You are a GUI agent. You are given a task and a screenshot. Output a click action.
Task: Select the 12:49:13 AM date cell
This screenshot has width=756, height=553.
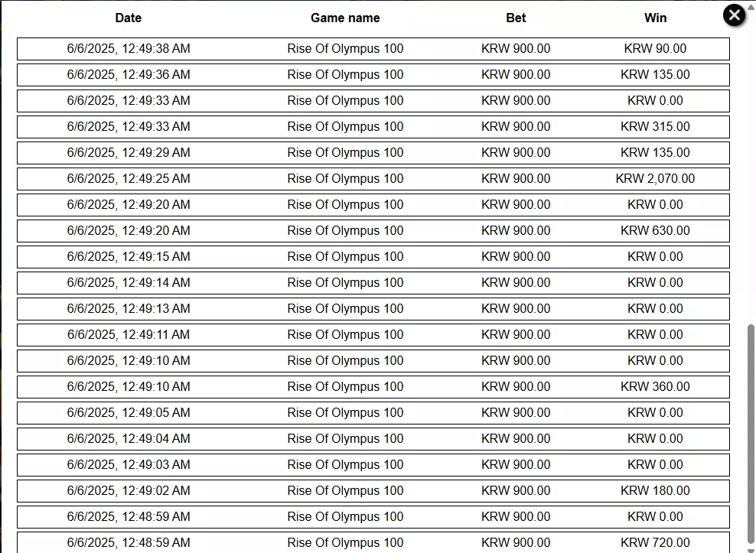click(x=129, y=309)
